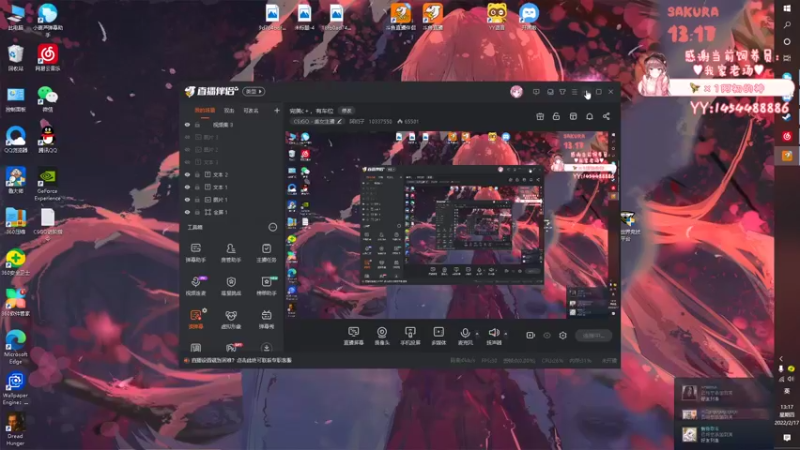Screen dimensions: 800x450
Task: Add a 多媒体 multimedia source
Action: pyautogui.click(x=438, y=336)
